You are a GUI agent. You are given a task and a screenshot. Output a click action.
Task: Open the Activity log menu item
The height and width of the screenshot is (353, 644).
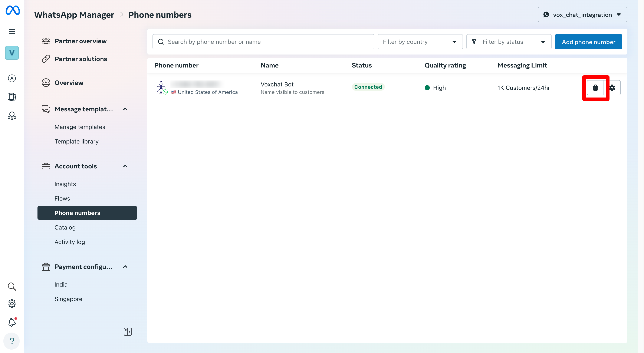(x=70, y=242)
